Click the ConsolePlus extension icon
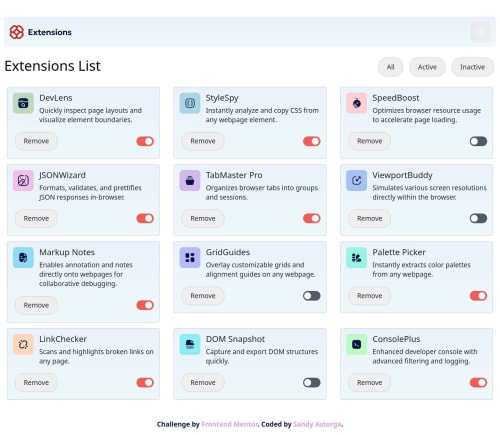 click(356, 344)
